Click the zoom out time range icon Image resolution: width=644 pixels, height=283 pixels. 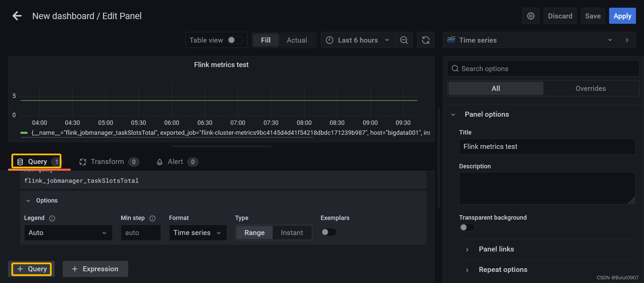tap(404, 40)
